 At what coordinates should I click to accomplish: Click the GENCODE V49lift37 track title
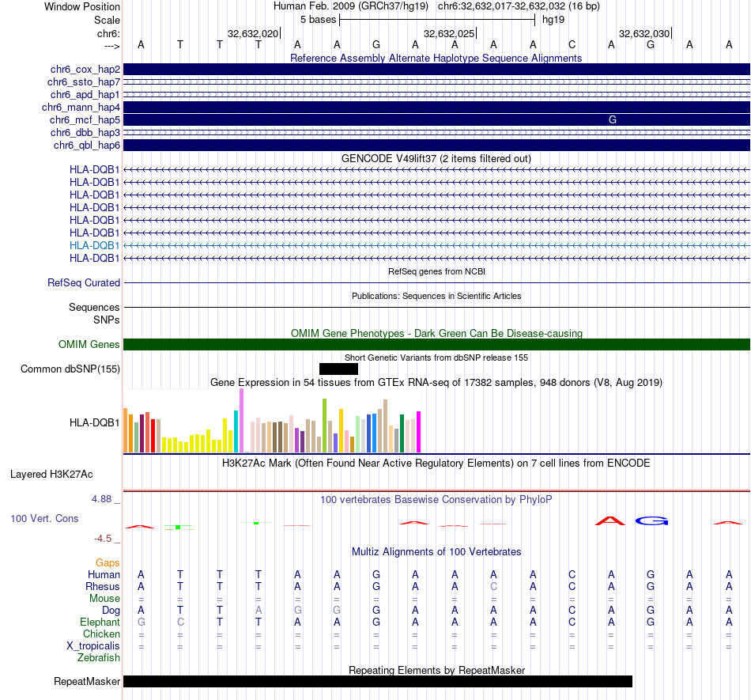coord(436,159)
